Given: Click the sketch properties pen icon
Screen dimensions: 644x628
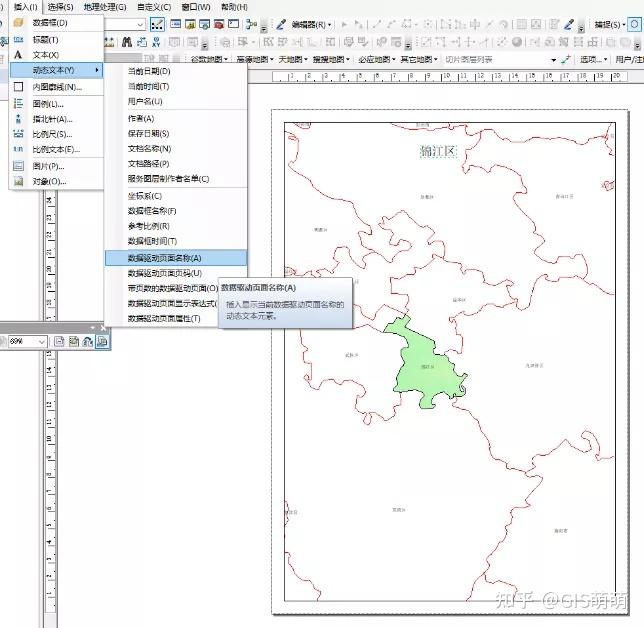Looking at the screenshot, I should pos(568,25).
